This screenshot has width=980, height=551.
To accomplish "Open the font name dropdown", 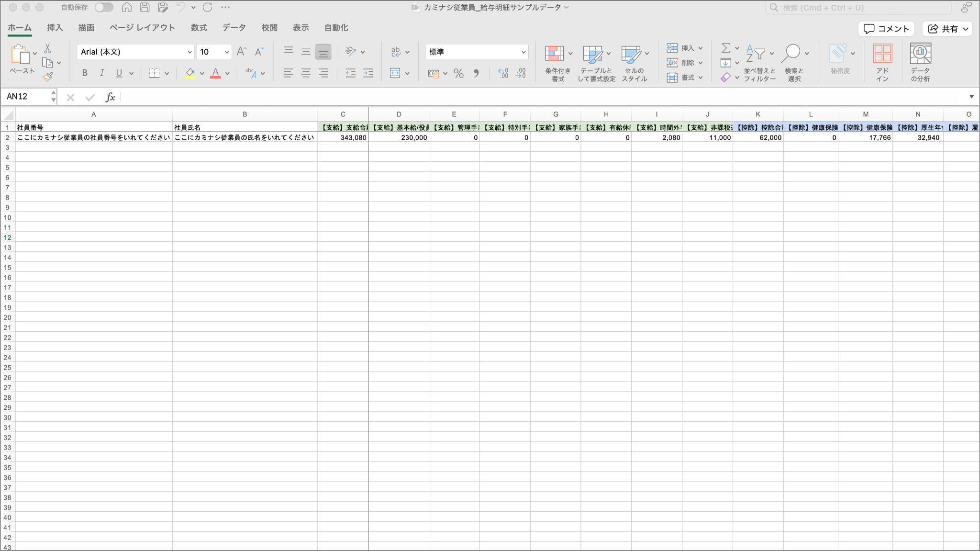I will (189, 52).
